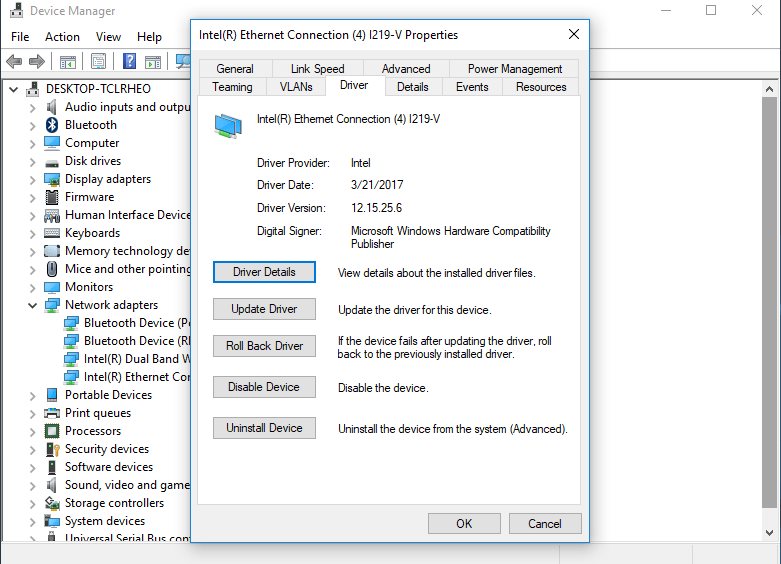Click OK in the Properties dialog
The height and width of the screenshot is (564, 781).
pos(464,524)
